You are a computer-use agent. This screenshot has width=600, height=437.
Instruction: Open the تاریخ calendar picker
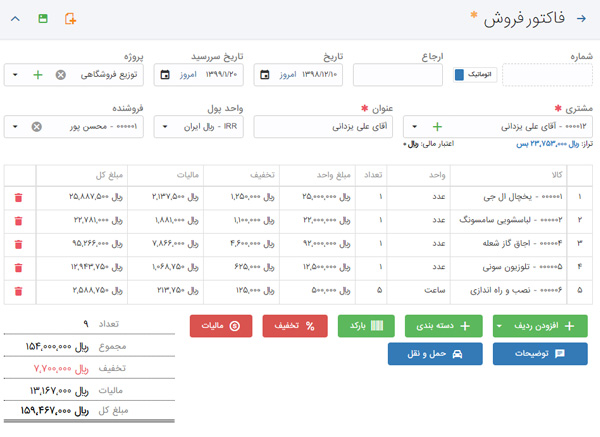coord(264,75)
